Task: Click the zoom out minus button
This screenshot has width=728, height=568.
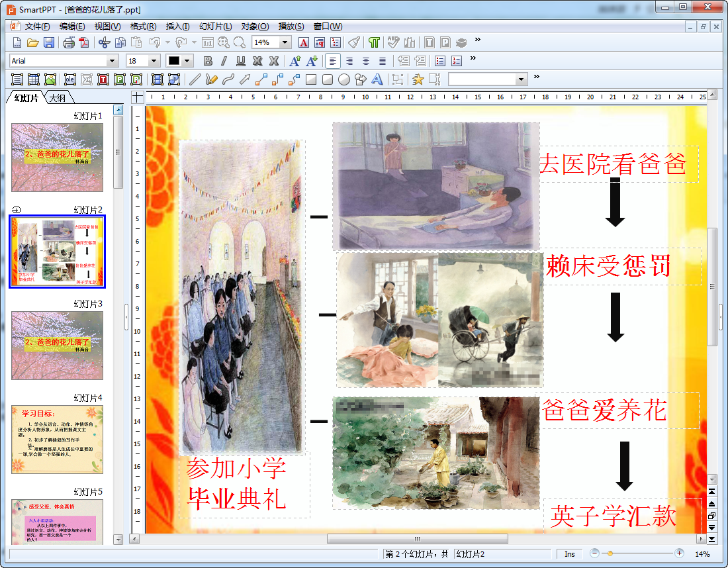Action: [595, 553]
